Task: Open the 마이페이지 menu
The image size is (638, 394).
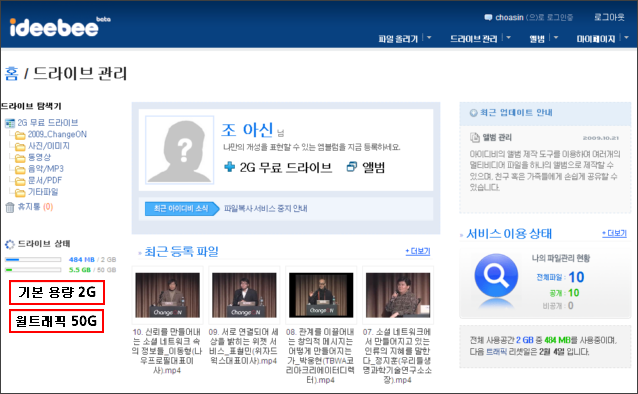Action: point(596,39)
